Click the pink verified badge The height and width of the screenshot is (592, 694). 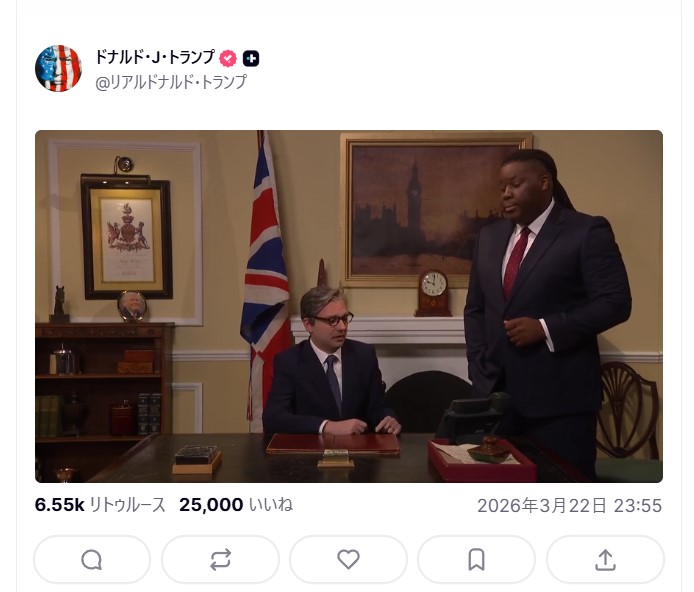pos(228,58)
